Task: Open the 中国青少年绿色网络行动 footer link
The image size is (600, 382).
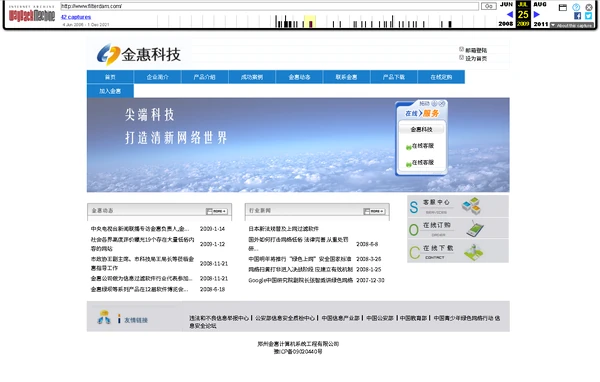Action: tap(463, 318)
